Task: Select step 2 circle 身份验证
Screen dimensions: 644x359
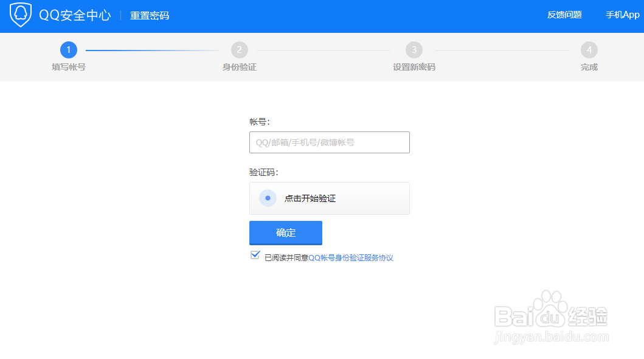Action: (240, 50)
